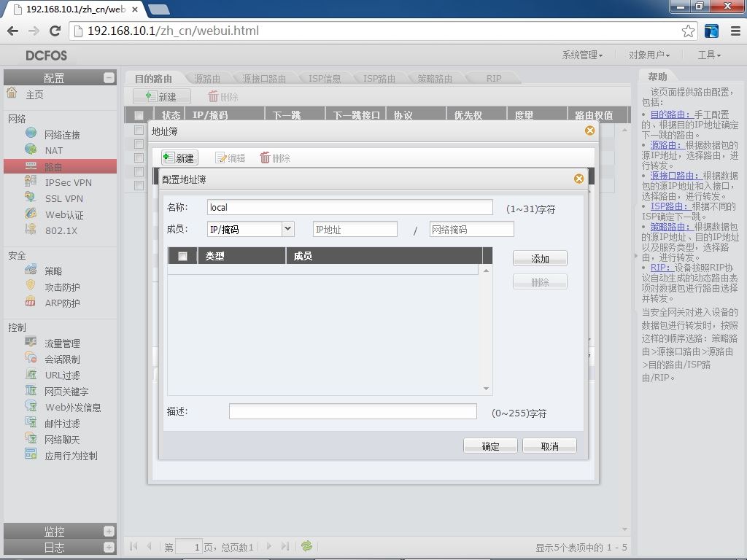Open the 对象用户 dropdown menu
This screenshot has width=747, height=560.
[x=649, y=55]
